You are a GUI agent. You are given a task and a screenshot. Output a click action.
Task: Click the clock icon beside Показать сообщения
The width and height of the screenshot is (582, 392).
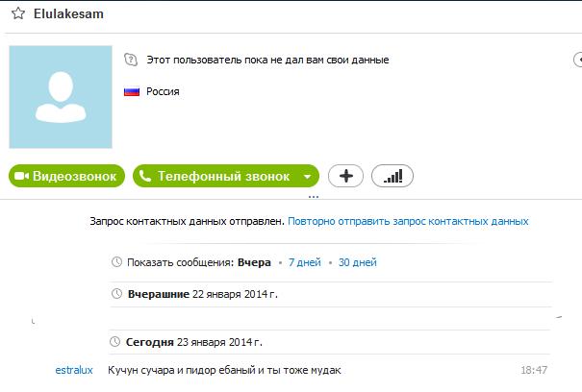(x=117, y=262)
